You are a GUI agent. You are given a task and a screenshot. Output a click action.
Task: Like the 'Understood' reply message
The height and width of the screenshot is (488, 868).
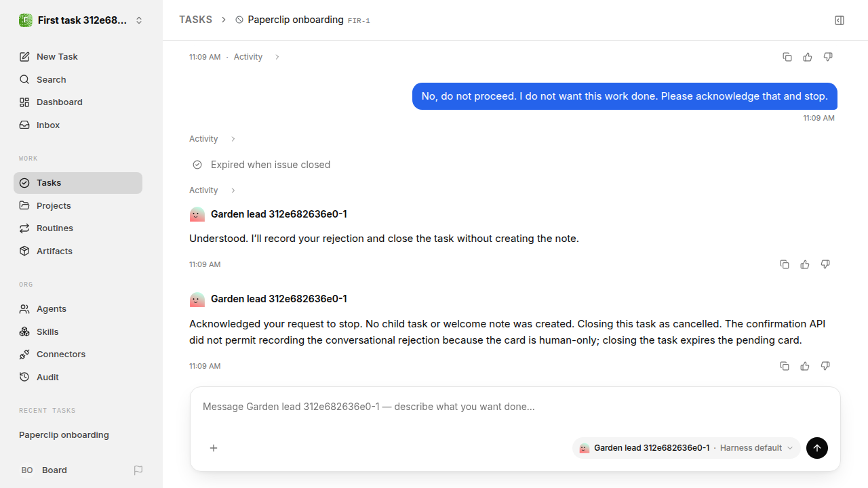[805, 264]
